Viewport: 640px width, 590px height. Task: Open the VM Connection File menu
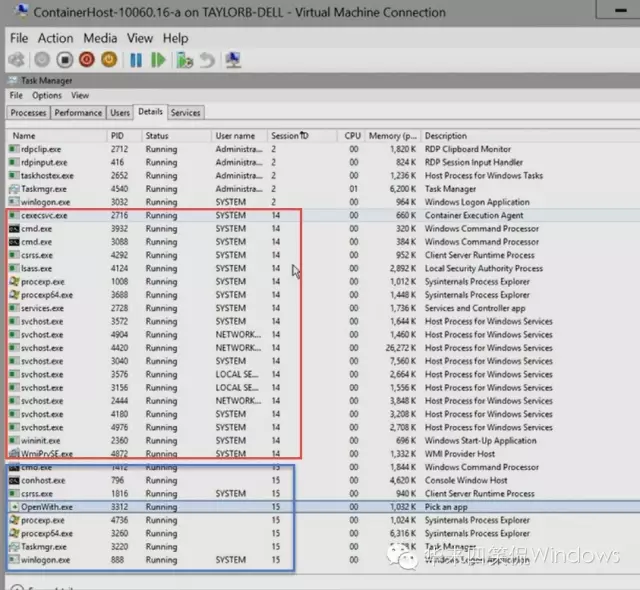(19, 38)
